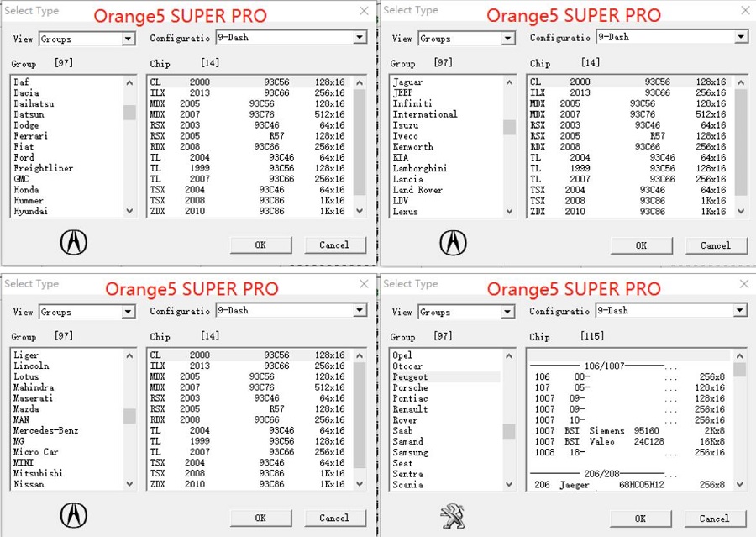Click OK in the Jaguar–Lexus dialog
Image resolution: width=756 pixels, height=537 pixels.
(641, 245)
